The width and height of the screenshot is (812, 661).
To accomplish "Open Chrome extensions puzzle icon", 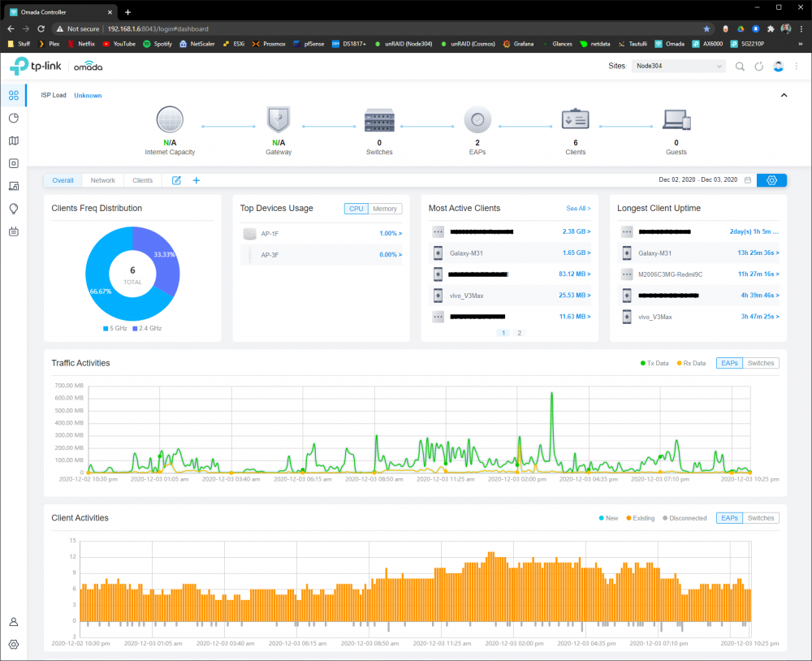I will click(x=771, y=29).
